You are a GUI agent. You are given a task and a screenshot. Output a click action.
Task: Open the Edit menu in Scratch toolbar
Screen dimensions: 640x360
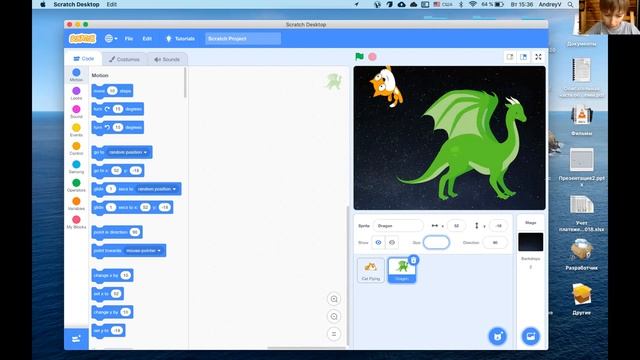point(147,38)
